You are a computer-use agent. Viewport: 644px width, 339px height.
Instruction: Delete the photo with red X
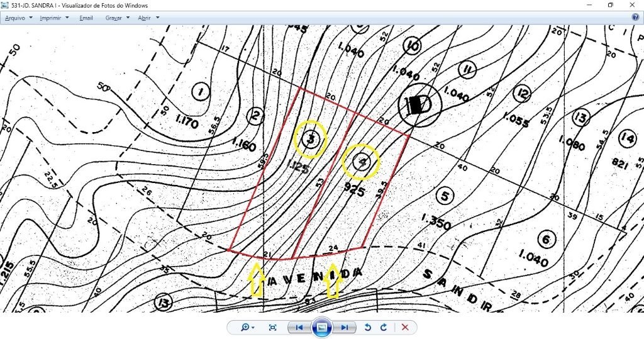click(405, 327)
